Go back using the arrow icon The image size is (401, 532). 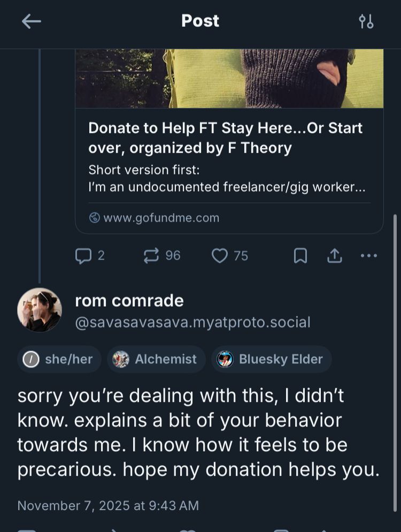click(x=31, y=21)
